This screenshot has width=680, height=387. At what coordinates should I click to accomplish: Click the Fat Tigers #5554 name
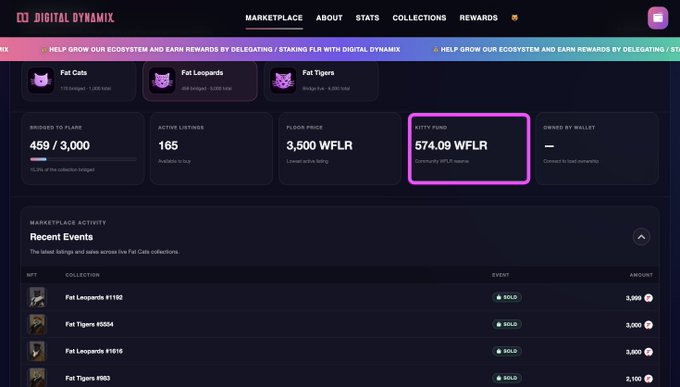click(89, 324)
